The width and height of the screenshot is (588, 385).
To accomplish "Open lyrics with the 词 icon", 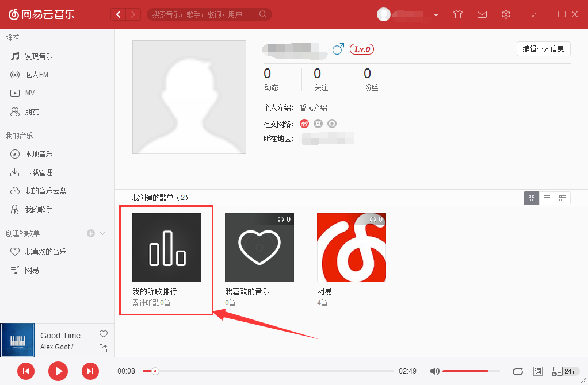I will pyautogui.click(x=538, y=371).
